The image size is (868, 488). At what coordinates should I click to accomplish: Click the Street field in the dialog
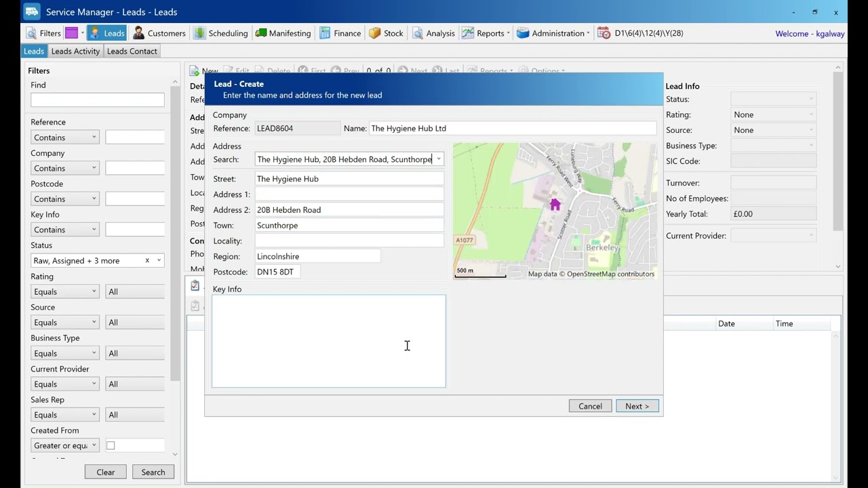point(349,179)
